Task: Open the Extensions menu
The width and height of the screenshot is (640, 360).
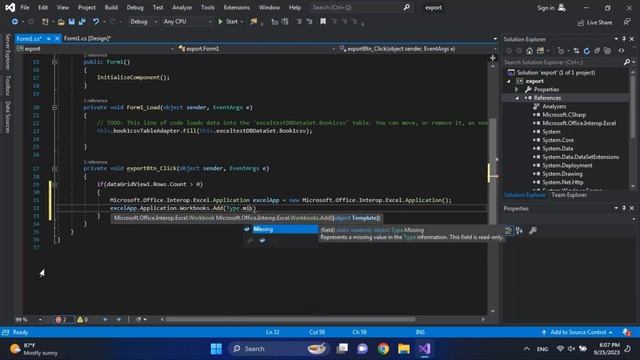Action: (x=236, y=7)
